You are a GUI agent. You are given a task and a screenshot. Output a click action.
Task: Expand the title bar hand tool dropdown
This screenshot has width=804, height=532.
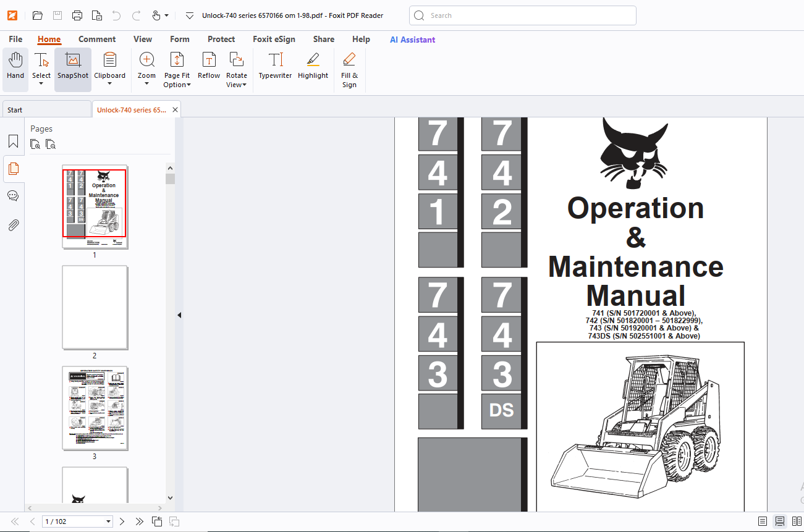click(x=166, y=15)
